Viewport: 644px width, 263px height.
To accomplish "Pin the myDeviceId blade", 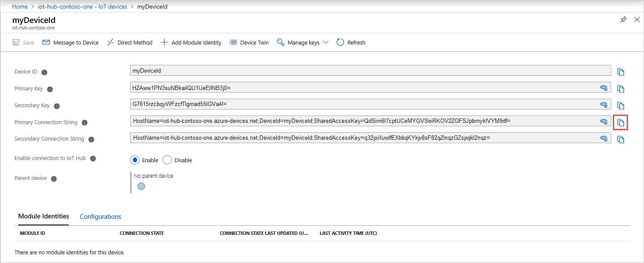I will 623,20.
